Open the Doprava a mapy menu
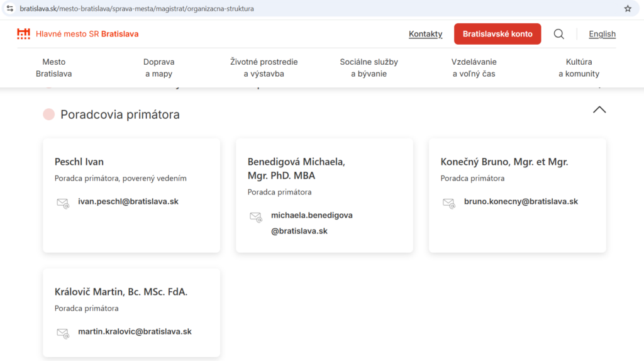Screen dimensions: 644x361 coord(158,68)
